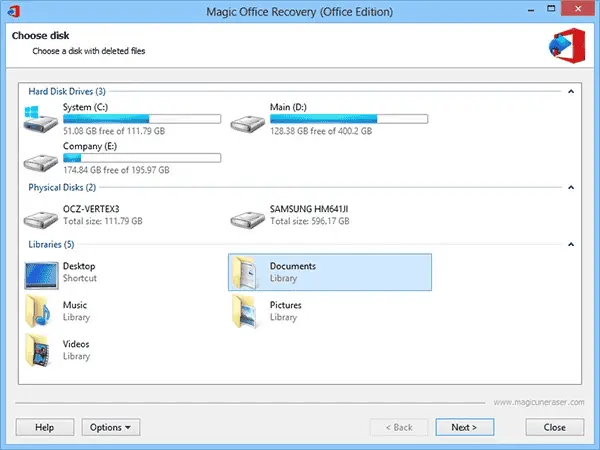The width and height of the screenshot is (600, 450).
Task: Select the Documents library folder icon
Action: (x=244, y=272)
